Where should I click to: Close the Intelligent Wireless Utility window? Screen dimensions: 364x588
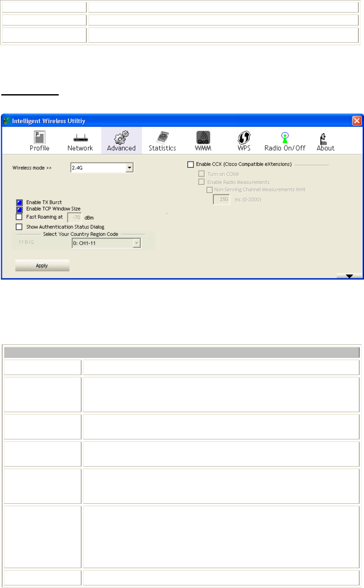point(357,121)
